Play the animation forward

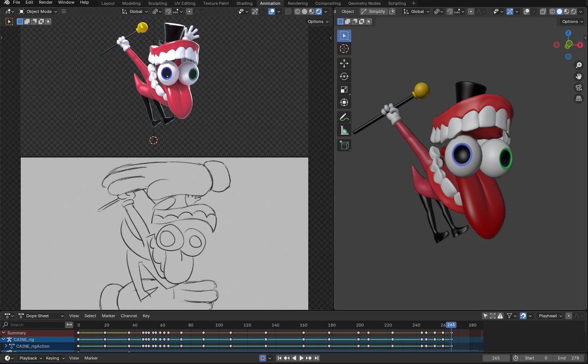tap(301, 358)
